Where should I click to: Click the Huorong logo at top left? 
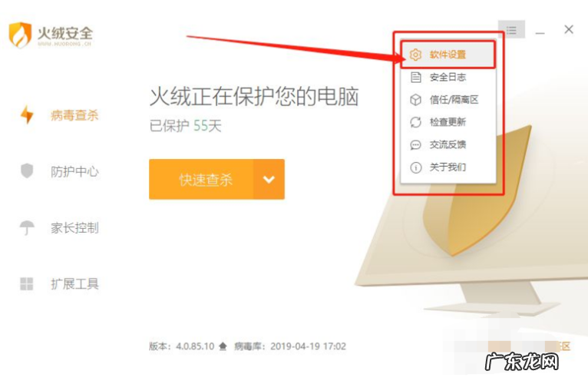[x=51, y=35]
